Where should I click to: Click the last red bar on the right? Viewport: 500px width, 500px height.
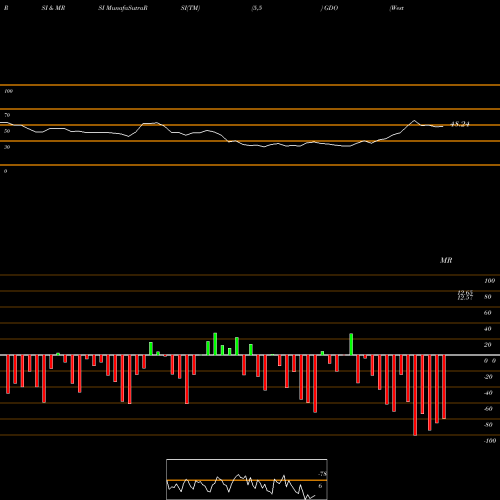pyautogui.click(x=444, y=387)
